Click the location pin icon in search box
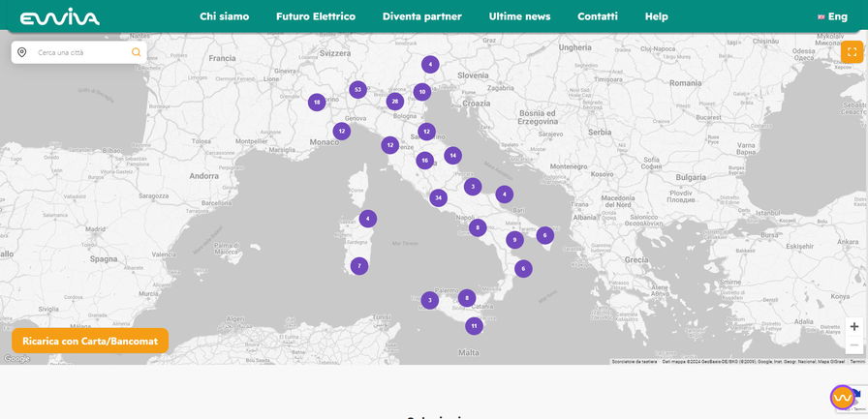Image resolution: width=868 pixels, height=419 pixels. (x=22, y=52)
